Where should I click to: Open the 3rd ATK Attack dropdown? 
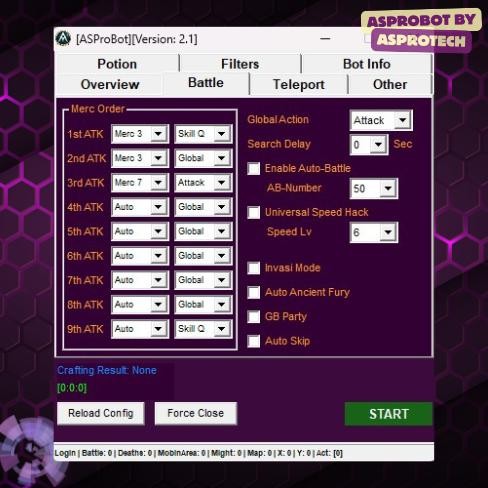coord(203,183)
